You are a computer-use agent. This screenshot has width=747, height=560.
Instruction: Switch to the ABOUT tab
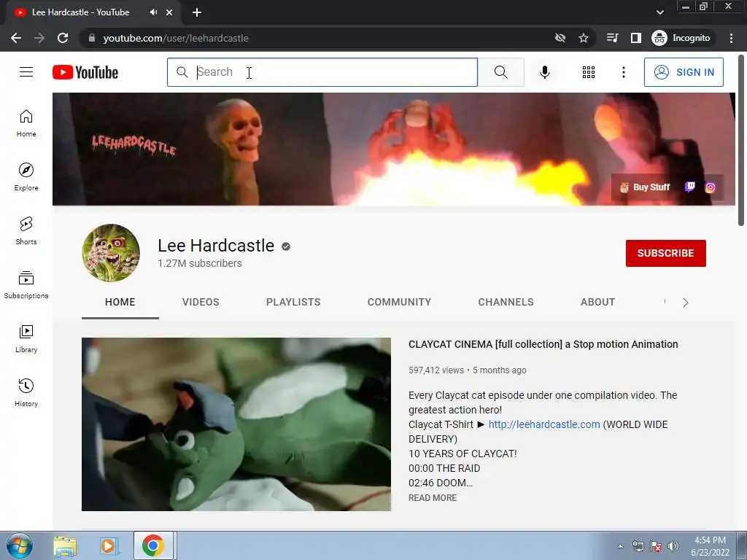tap(598, 302)
